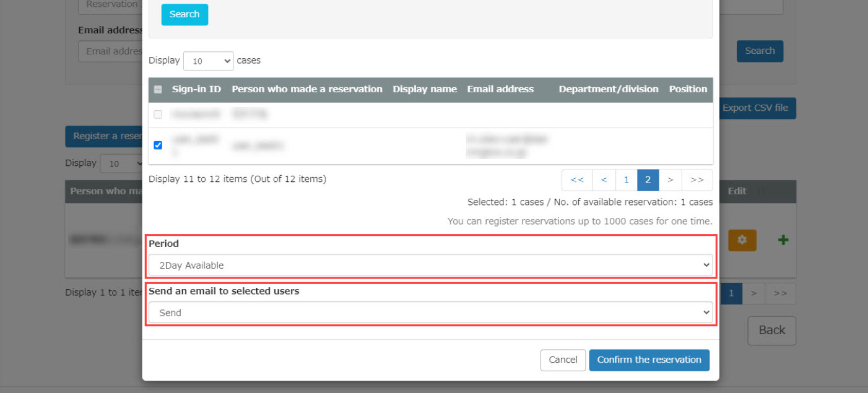Viewport: 868px width, 393px height.
Task: Open the Period dropdown showing 2Day Available
Action: pyautogui.click(x=430, y=266)
